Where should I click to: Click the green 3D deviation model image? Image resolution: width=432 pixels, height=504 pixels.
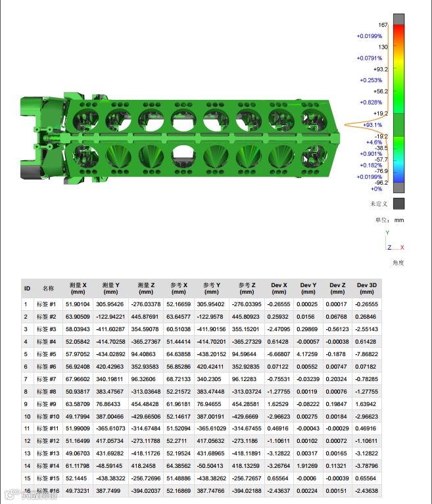[180, 139]
